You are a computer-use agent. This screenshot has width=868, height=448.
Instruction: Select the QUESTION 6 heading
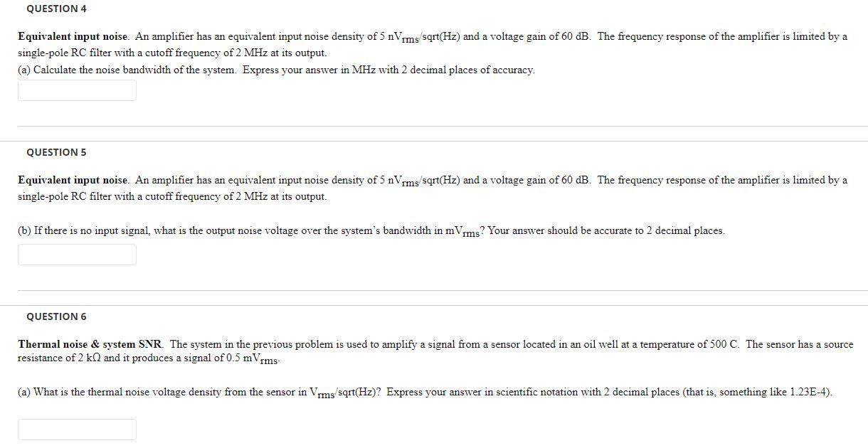point(55,316)
